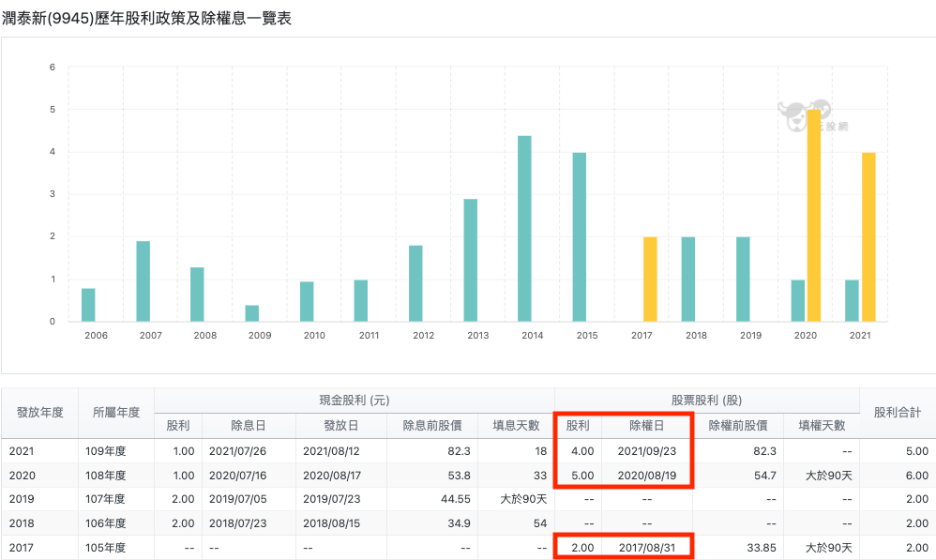This screenshot has height=560, width=936.
Task: Click the 106年度 cell
Action: tap(115, 523)
